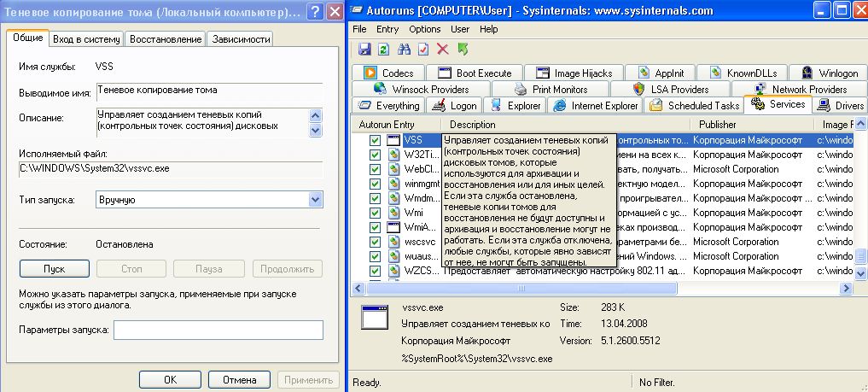Click the horizontal scrollbar right arrow in Autoruns
This screenshot has width=868, height=392.
845,289
